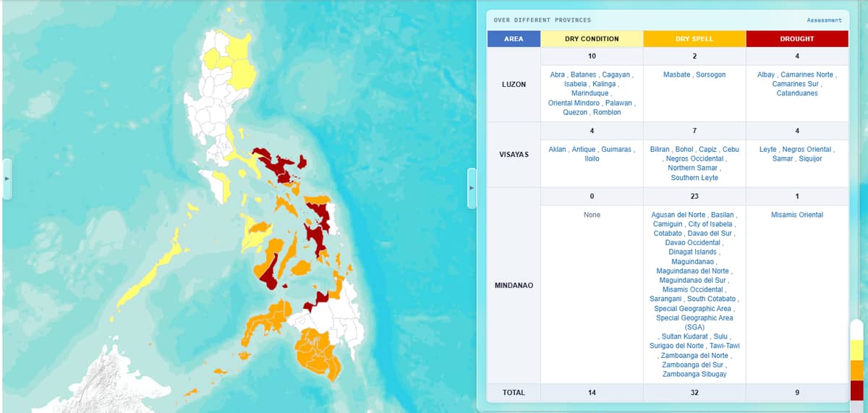Image resolution: width=868 pixels, height=413 pixels.
Task: Click total dry spell count 32
Action: (694, 393)
